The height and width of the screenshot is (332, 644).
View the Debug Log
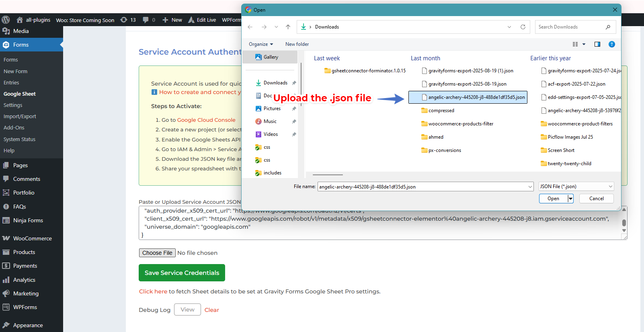187,309
